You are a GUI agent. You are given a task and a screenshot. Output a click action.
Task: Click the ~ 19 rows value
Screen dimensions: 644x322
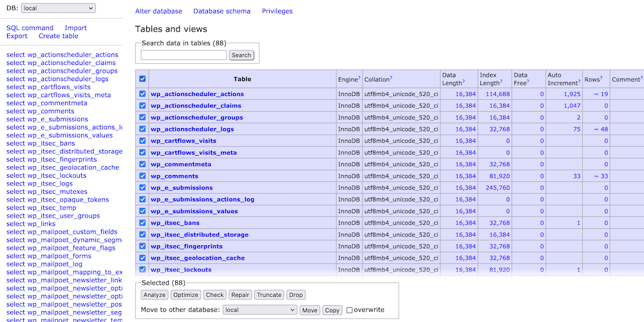pyautogui.click(x=601, y=94)
